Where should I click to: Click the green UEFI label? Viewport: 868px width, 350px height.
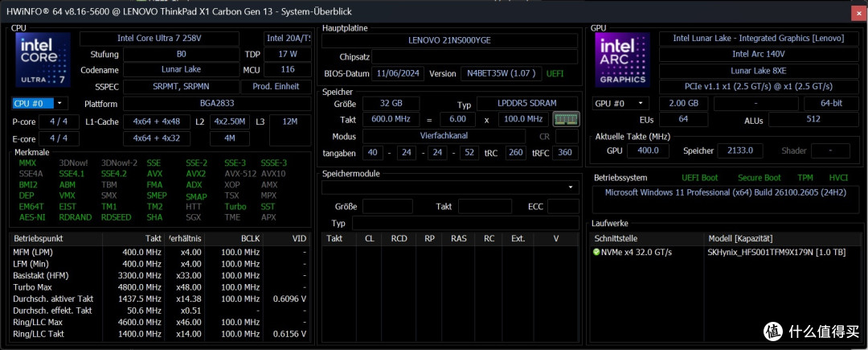click(555, 74)
